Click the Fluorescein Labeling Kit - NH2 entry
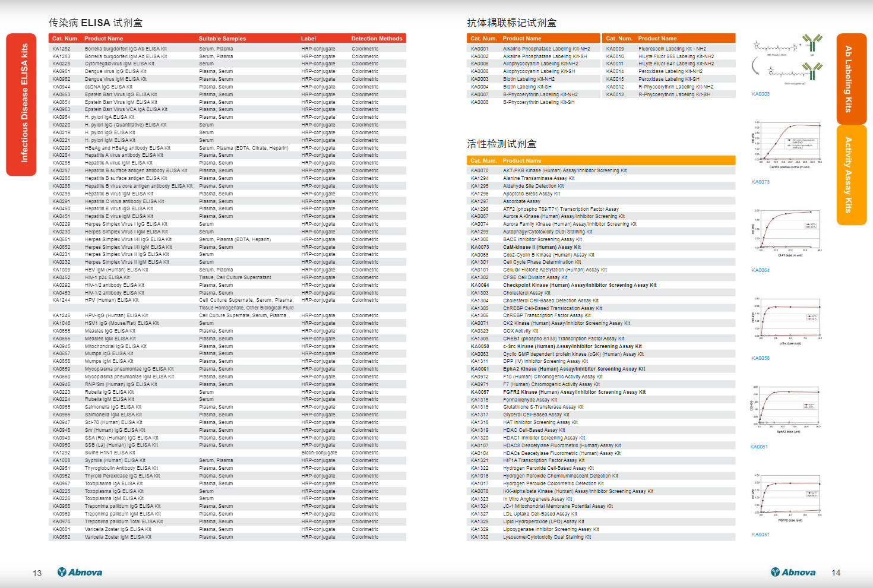 tap(672, 49)
